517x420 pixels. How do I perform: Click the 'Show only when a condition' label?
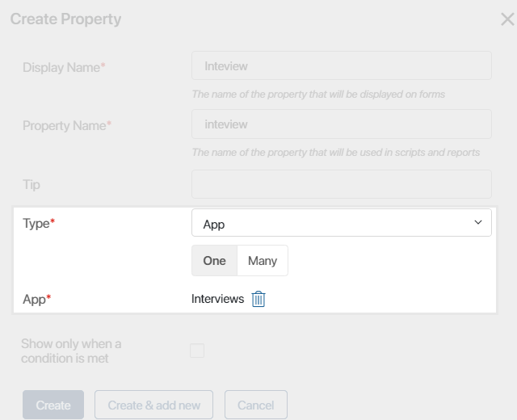pos(71,351)
